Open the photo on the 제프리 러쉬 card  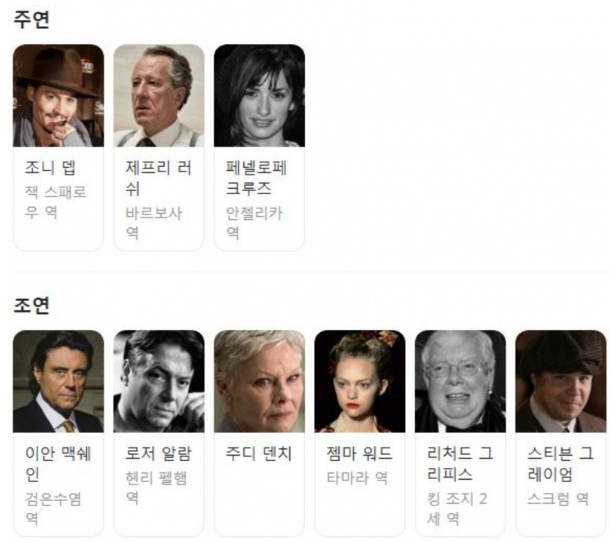[159, 96]
